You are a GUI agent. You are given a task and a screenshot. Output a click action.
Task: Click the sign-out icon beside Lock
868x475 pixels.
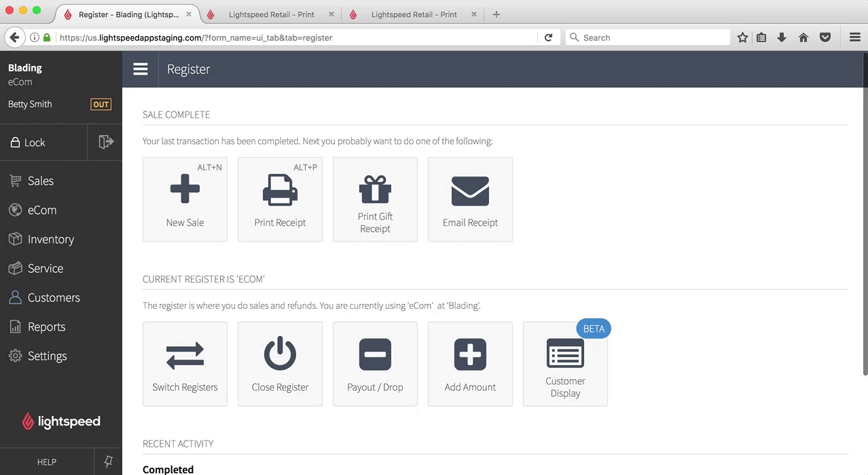point(105,142)
